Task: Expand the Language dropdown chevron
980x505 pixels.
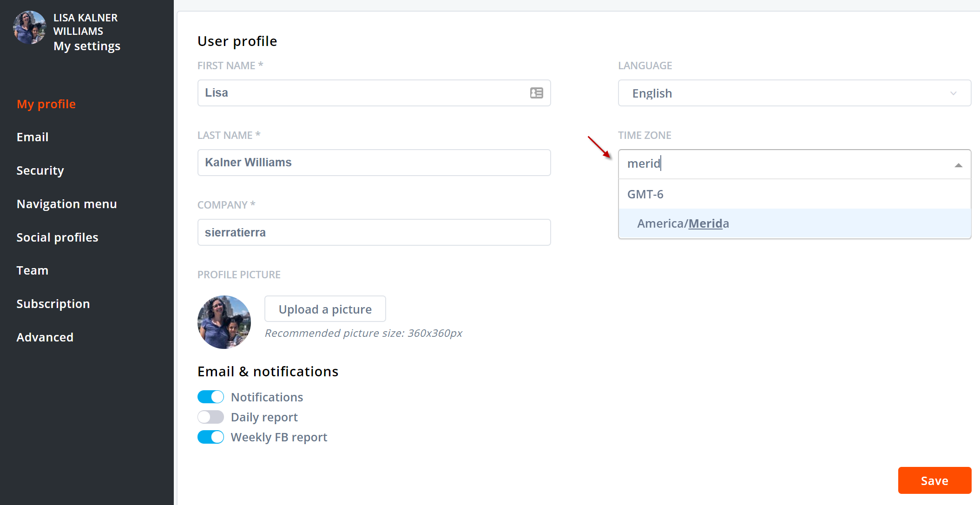Action: tap(953, 93)
